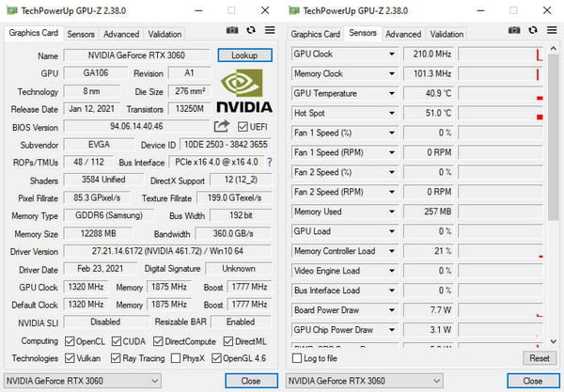The width and height of the screenshot is (564, 392).
Task: Open Hot Spot sensor dropdown
Action: pos(392,114)
